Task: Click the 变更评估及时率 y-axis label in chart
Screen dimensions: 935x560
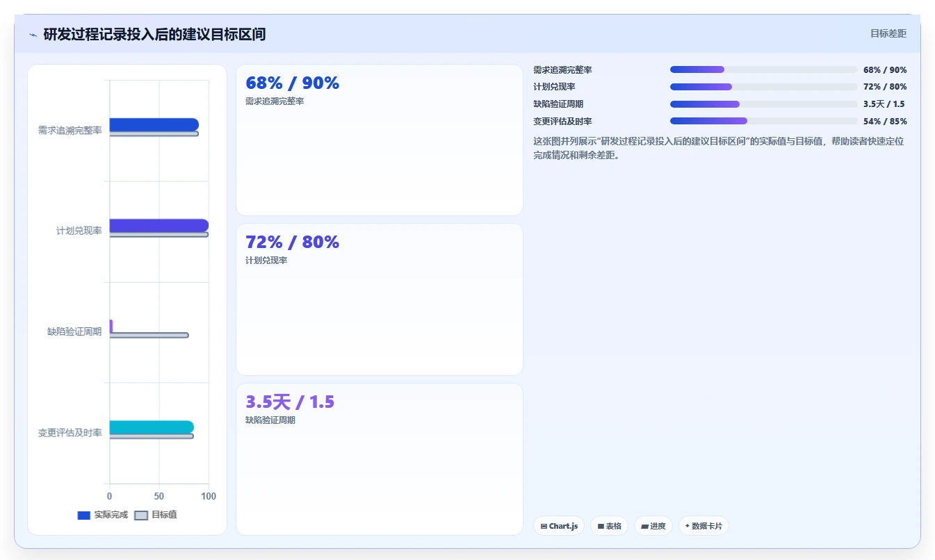Action: tap(70, 433)
